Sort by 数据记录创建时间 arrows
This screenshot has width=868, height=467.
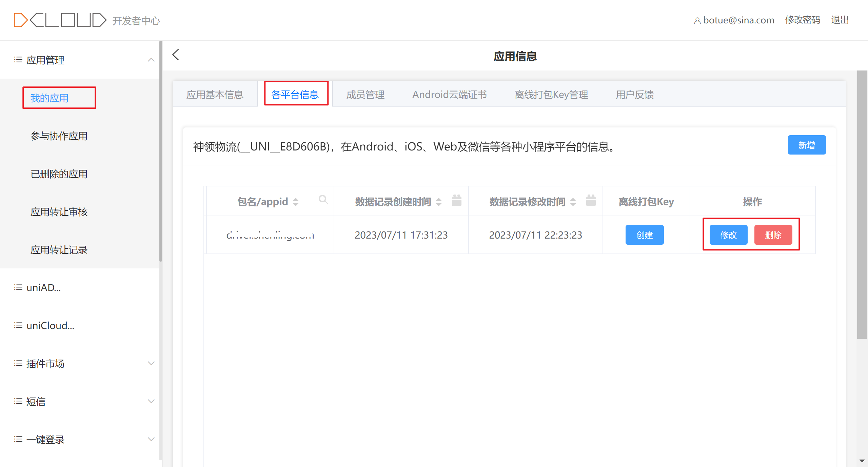coord(439,202)
